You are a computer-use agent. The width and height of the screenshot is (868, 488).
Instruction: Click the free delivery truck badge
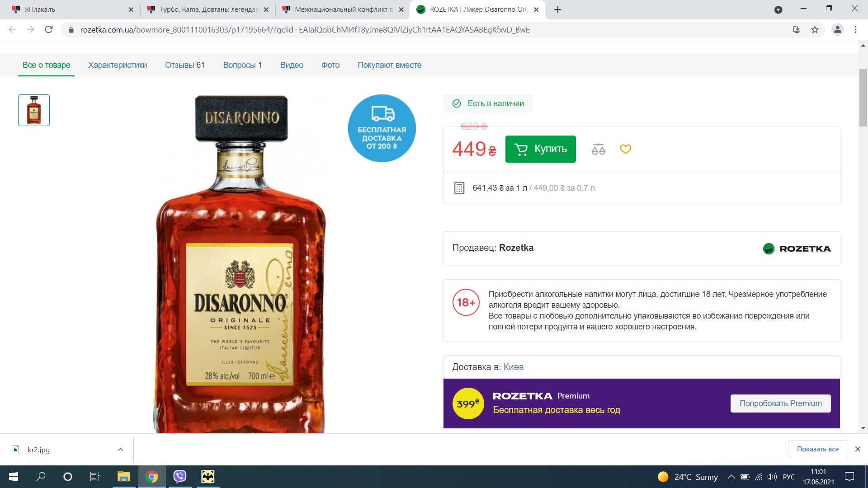(382, 128)
